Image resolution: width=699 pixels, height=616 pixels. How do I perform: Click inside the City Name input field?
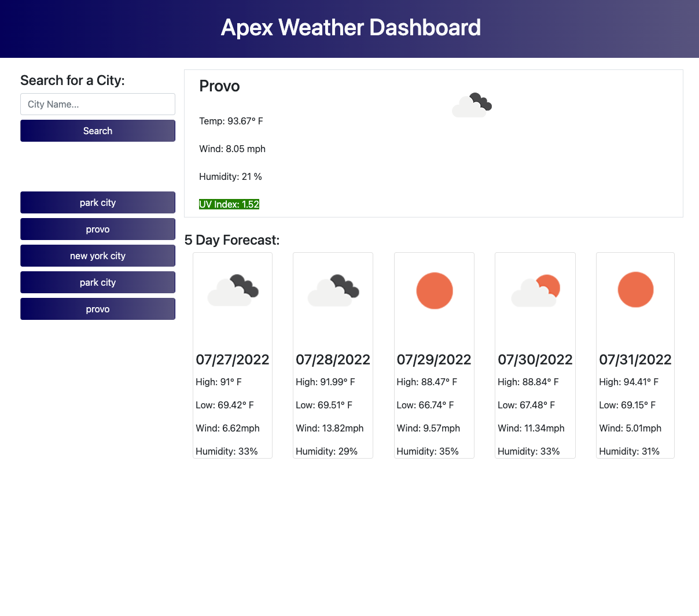coord(97,104)
